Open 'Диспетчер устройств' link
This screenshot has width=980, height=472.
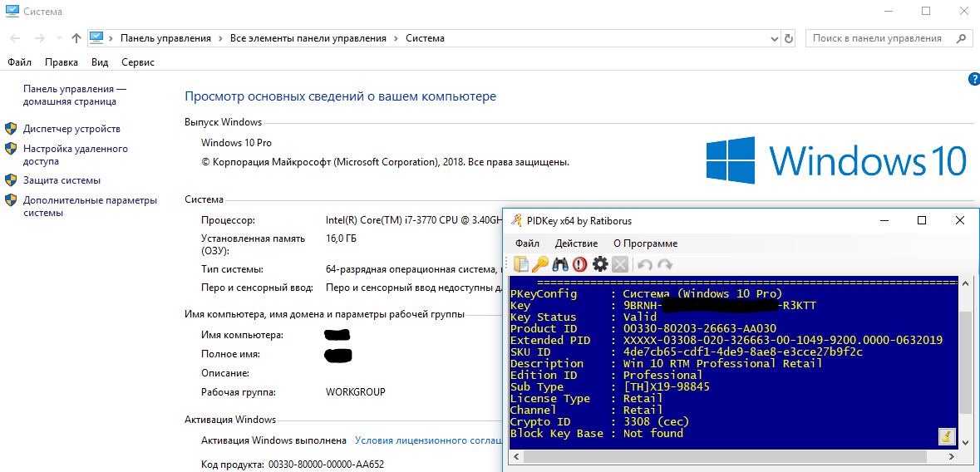pos(71,129)
